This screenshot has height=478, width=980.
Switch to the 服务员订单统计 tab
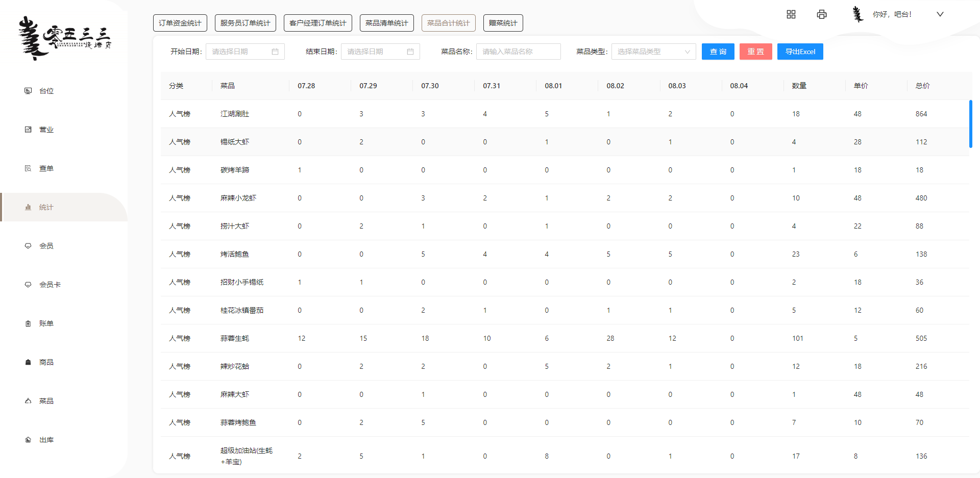coord(245,23)
